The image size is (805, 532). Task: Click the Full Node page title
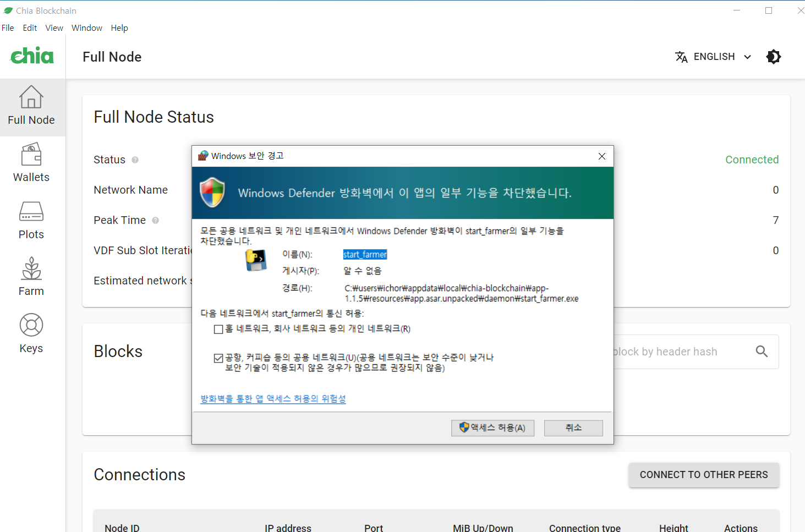[112, 57]
